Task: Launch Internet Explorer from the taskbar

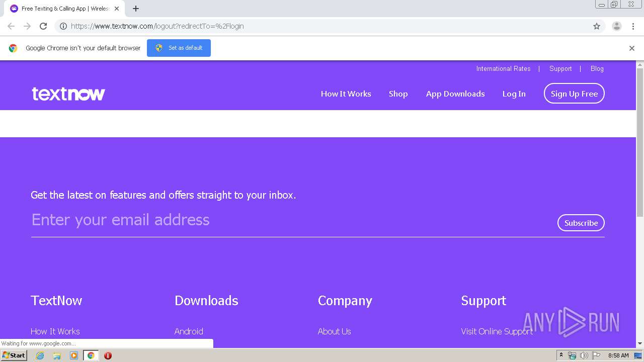Action: [40, 355]
